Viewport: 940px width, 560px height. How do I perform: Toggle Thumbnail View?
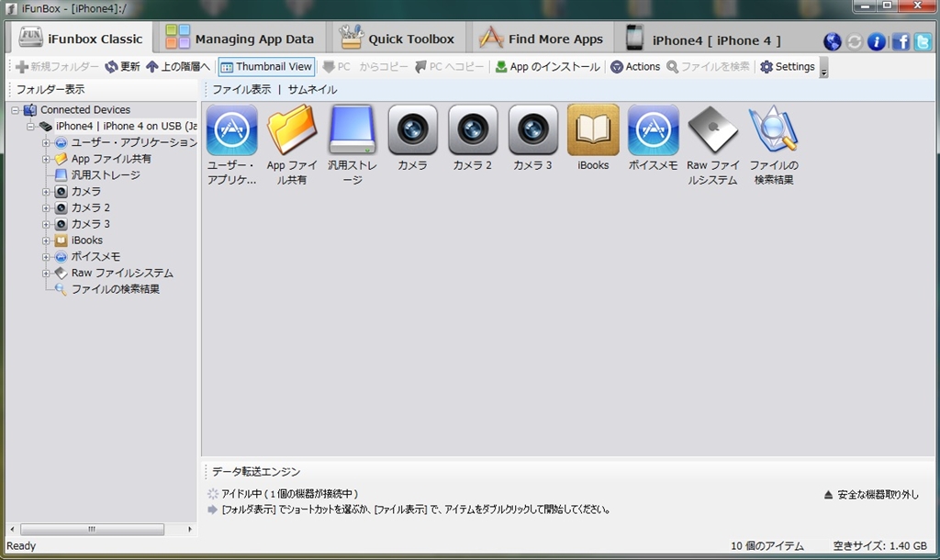click(x=266, y=66)
